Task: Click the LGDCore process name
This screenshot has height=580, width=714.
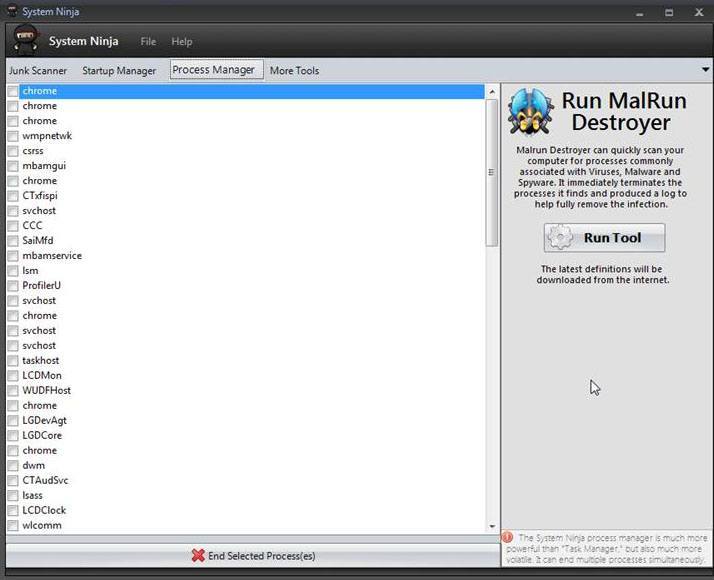Action: click(x=42, y=435)
